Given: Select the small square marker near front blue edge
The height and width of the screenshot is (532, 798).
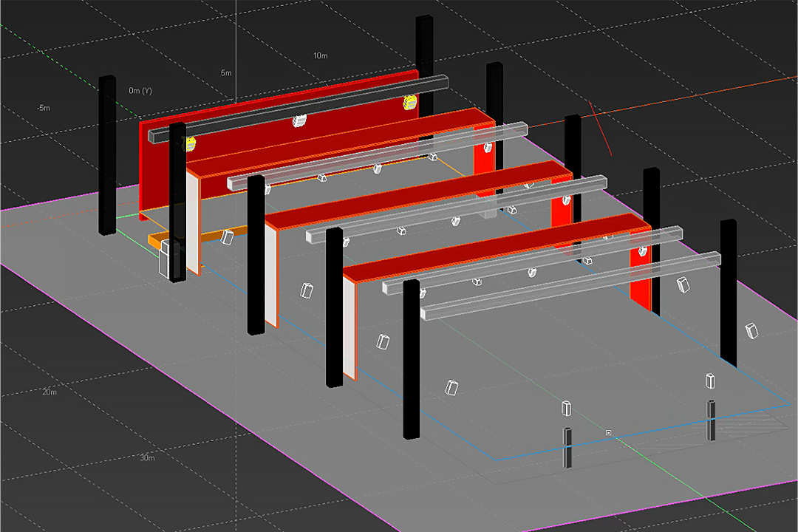Looking at the screenshot, I should tap(608, 432).
